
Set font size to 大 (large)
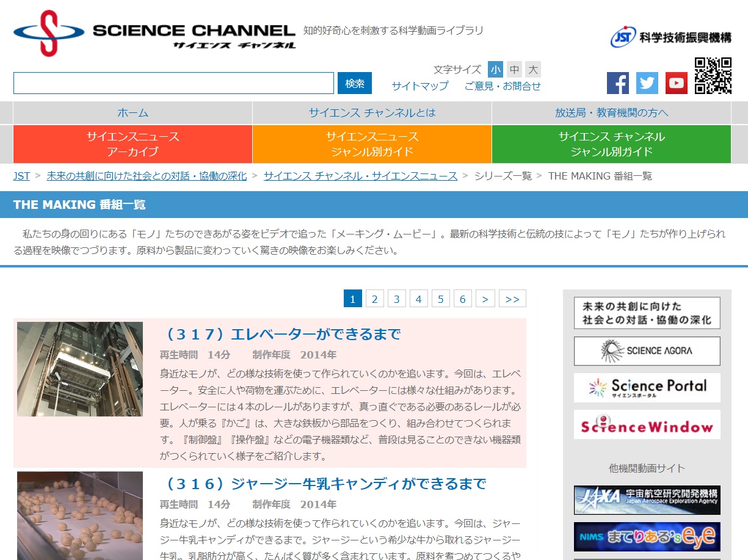pyautogui.click(x=533, y=69)
